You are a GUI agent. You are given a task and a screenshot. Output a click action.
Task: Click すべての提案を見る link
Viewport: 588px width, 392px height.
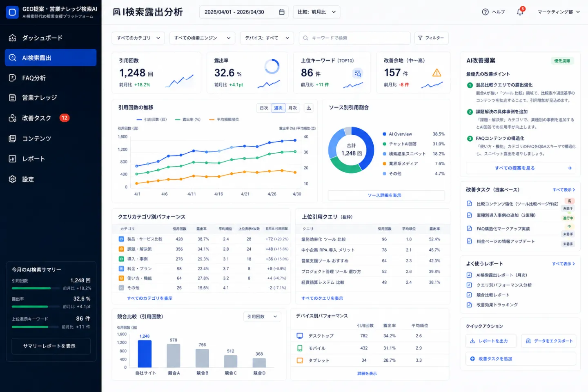(521, 168)
